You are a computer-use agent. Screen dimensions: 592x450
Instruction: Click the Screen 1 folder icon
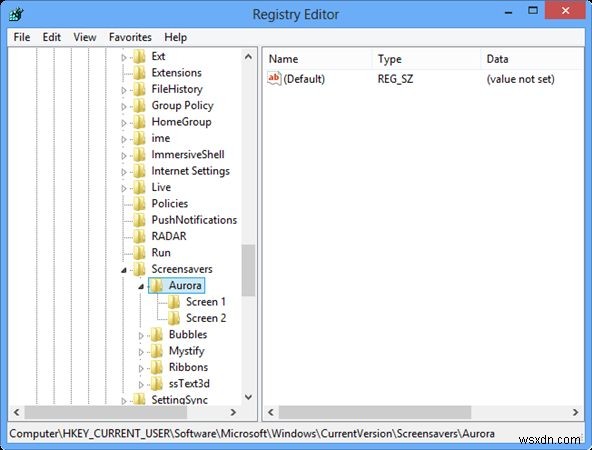tap(174, 302)
